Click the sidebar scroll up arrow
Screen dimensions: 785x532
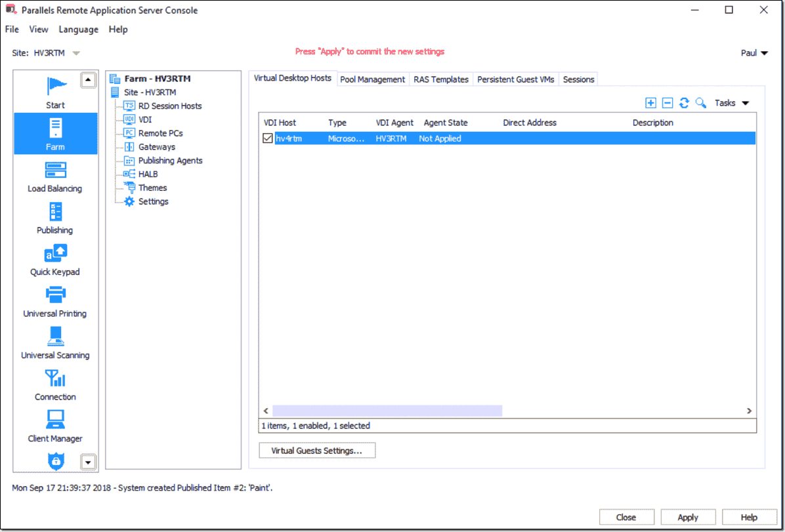click(x=88, y=80)
